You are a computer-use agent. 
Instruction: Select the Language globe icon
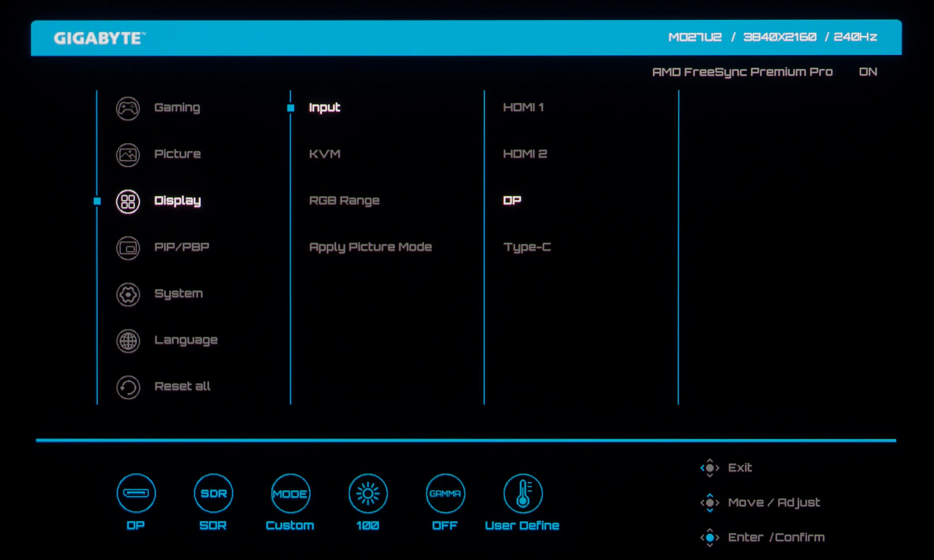pos(128,341)
